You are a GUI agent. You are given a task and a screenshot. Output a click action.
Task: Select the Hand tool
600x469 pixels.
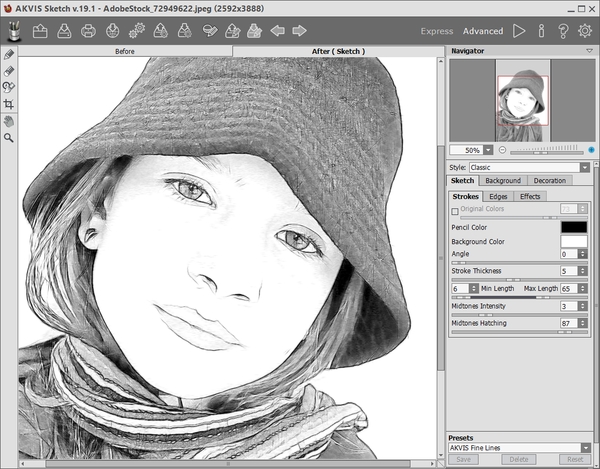tap(9, 122)
